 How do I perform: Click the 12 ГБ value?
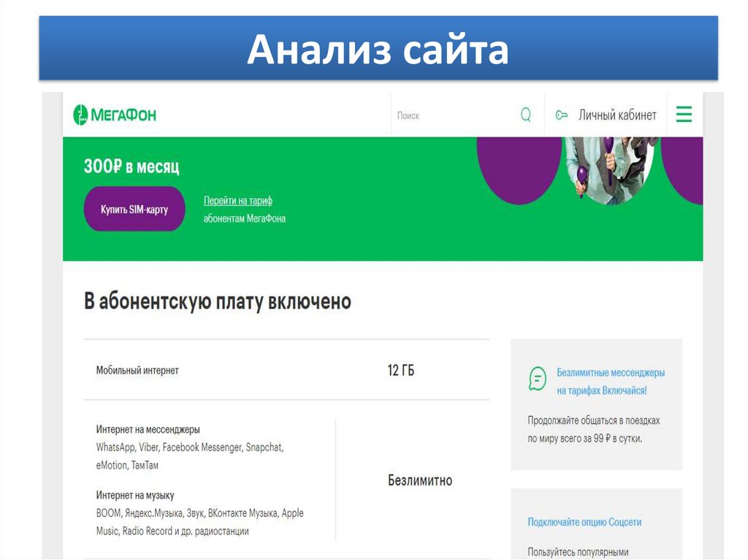(401, 370)
